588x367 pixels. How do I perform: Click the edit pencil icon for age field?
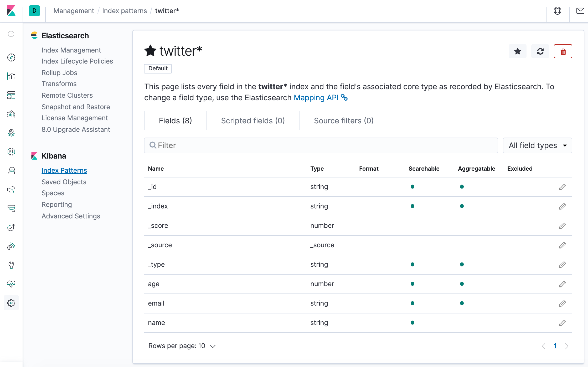click(x=562, y=284)
